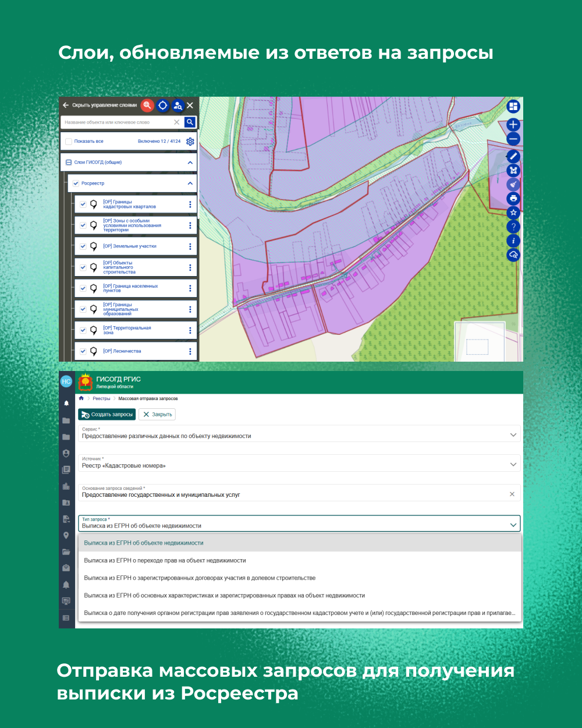Open the map info icon
582x728 pixels.
tap(513, 241)
